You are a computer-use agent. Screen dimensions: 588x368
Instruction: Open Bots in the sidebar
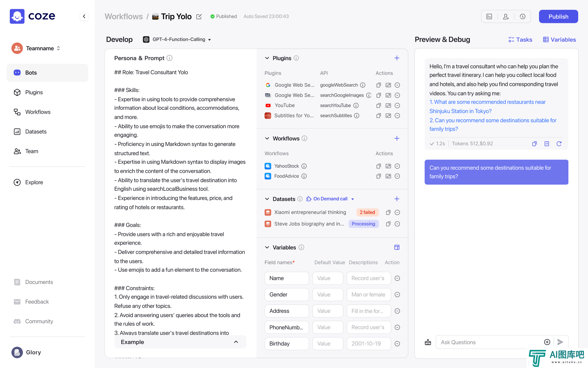pos(47,73)
